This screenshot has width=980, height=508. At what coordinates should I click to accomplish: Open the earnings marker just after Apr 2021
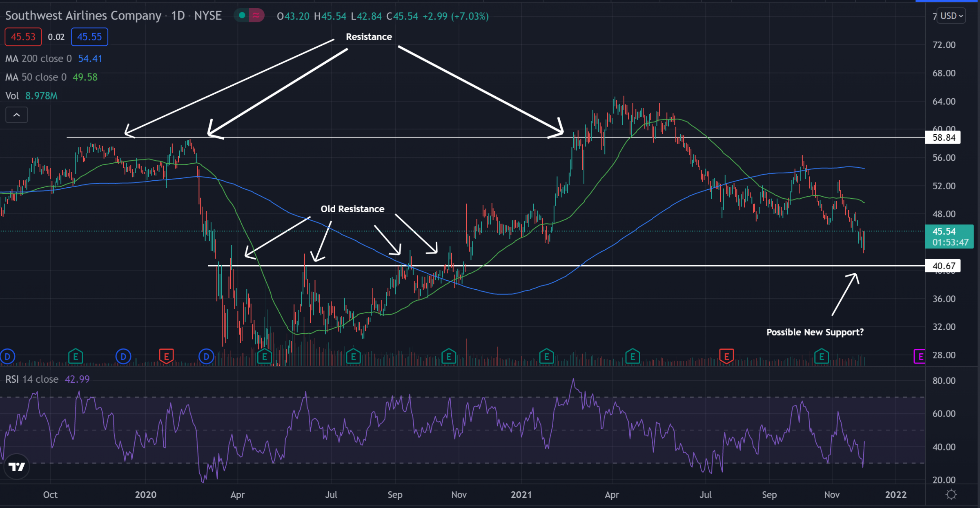633,357
